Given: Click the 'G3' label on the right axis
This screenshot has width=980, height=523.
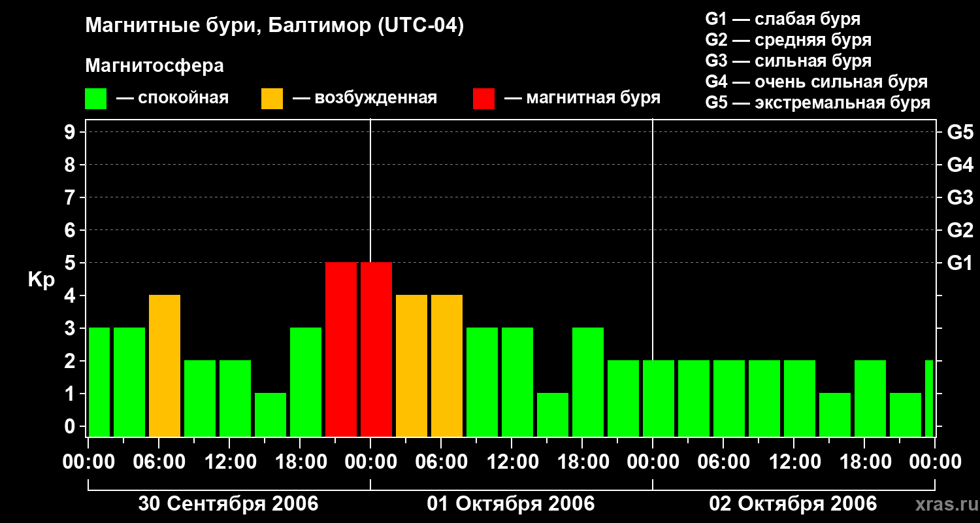Looking at the screenshot, I should coord(960,197).
